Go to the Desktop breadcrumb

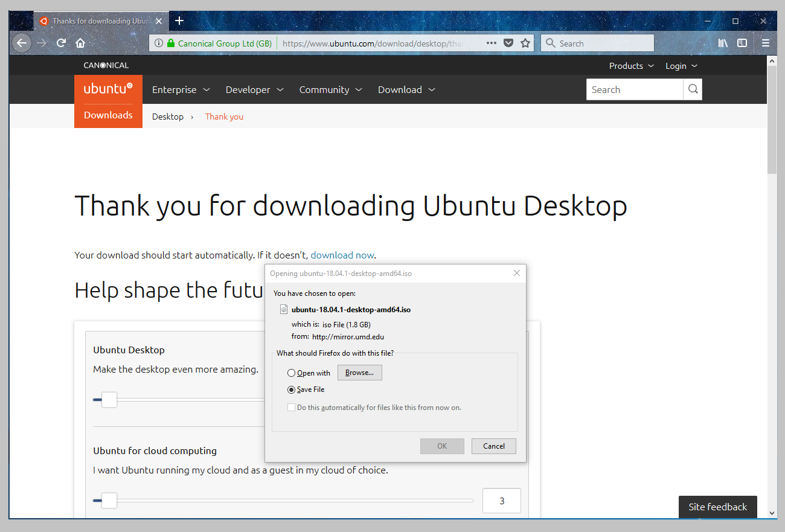pos(168,117)
